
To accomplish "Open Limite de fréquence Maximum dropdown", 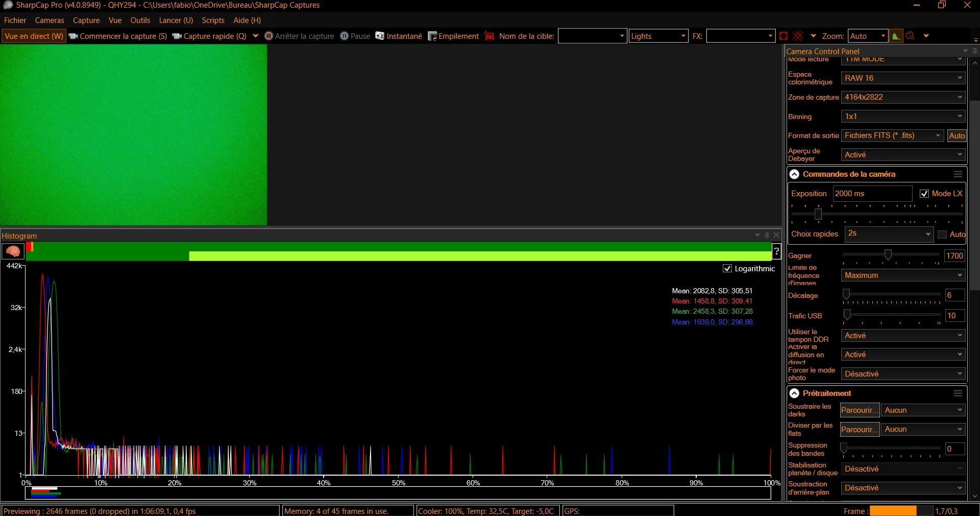I will tap(903, 275).
